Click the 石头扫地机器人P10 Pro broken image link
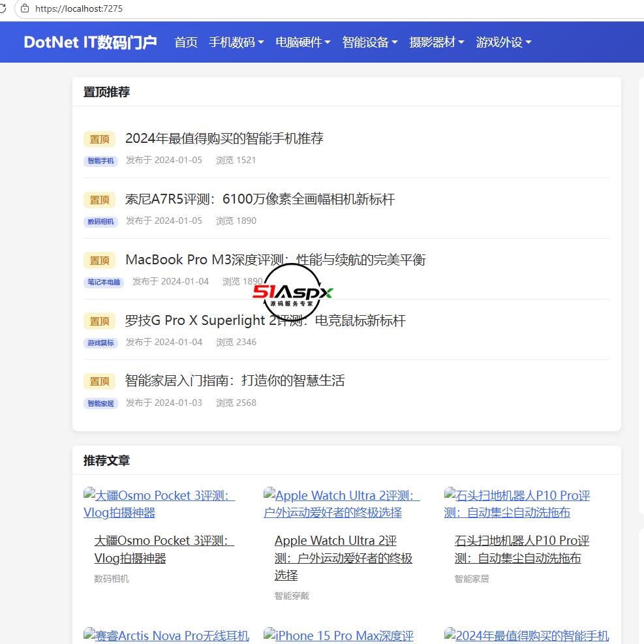This screenshot has height=644, width=644. click(x=517, y=504)
